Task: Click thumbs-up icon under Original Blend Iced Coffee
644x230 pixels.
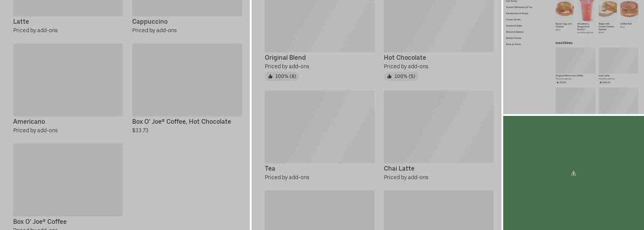Action: click(x=558, y=82)
